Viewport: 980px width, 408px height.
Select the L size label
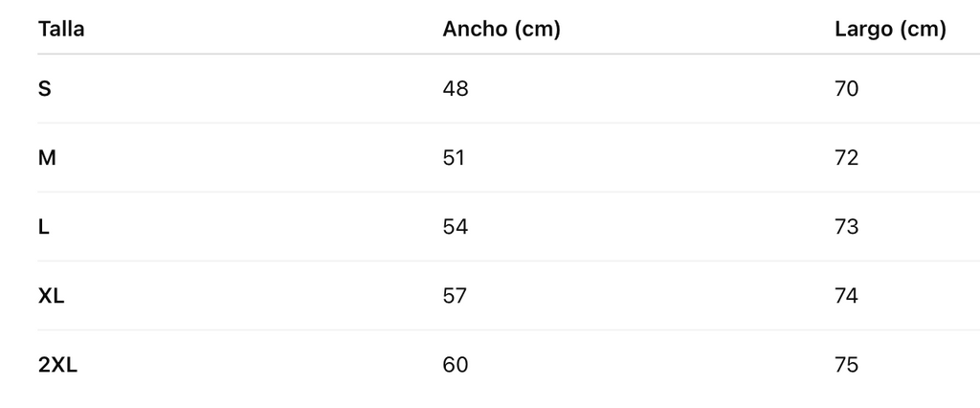pyautogui.click(x=44, y=227)
